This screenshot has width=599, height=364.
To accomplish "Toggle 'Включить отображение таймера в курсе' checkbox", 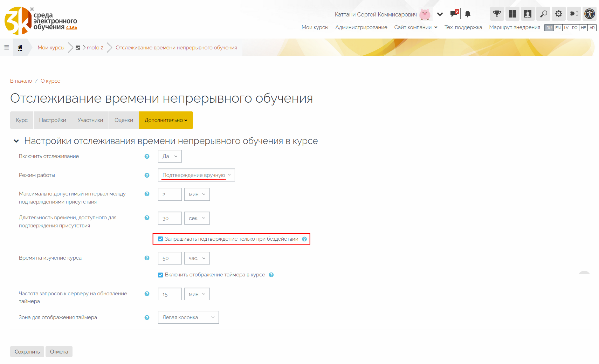I will pos(160,275).
